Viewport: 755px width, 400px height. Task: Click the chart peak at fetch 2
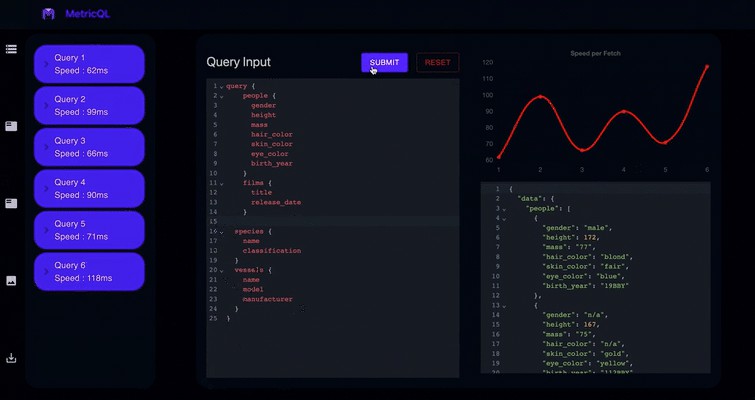pos(540,97)
